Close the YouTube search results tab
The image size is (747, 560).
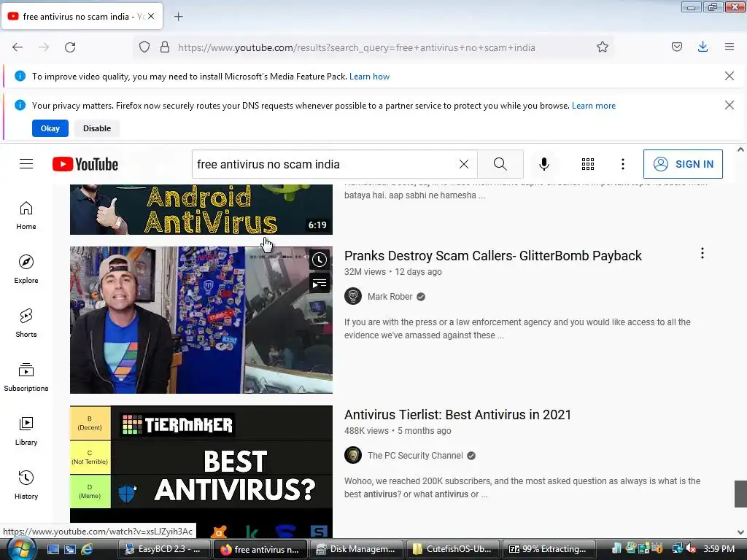(x=151, y=16)
